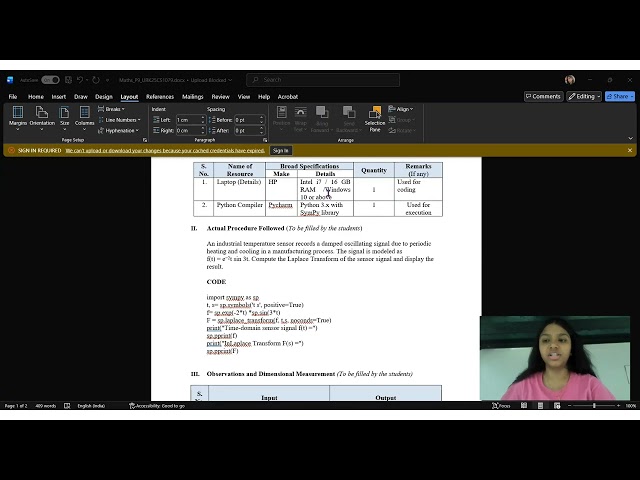This screenshot has width=640, height=480.
Task: Click the Spacing After spinner arrows
Action: (262, 131)
